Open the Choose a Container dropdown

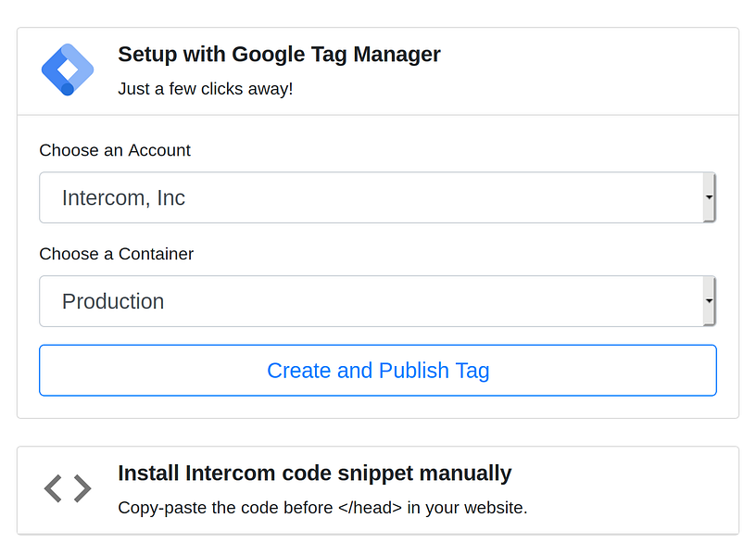377,301
